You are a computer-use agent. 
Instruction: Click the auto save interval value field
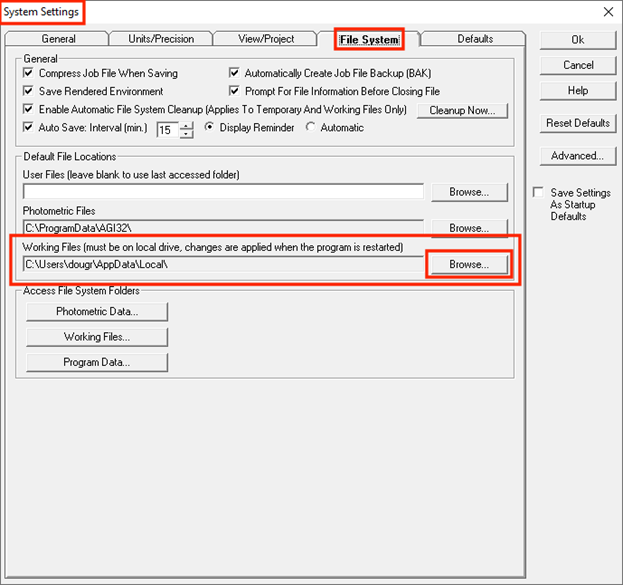[168, 130]
